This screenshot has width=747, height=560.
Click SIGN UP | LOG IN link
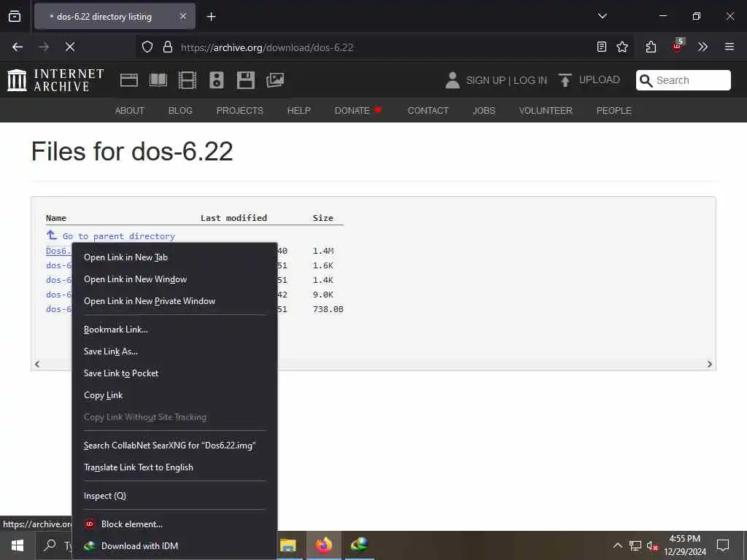click(x=506, y=80)
